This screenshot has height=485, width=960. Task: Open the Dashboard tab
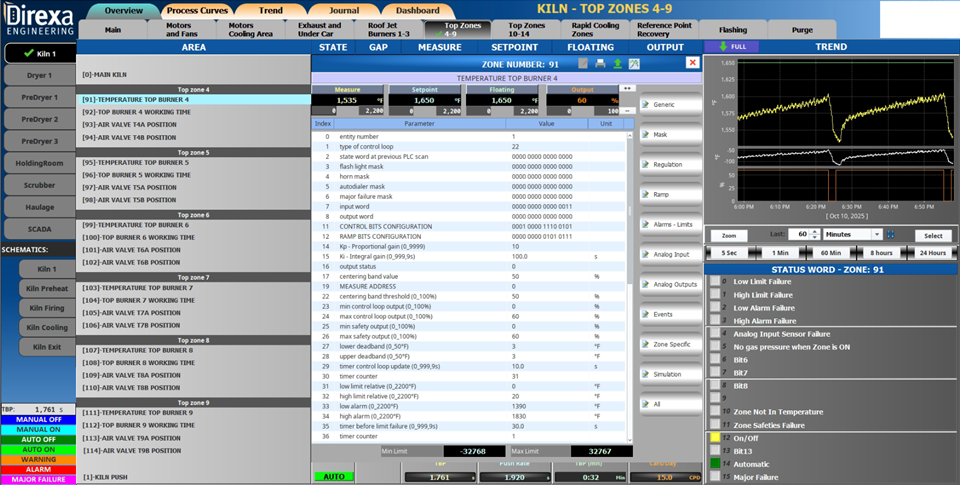pyautogui.click(x=418, y=10)
